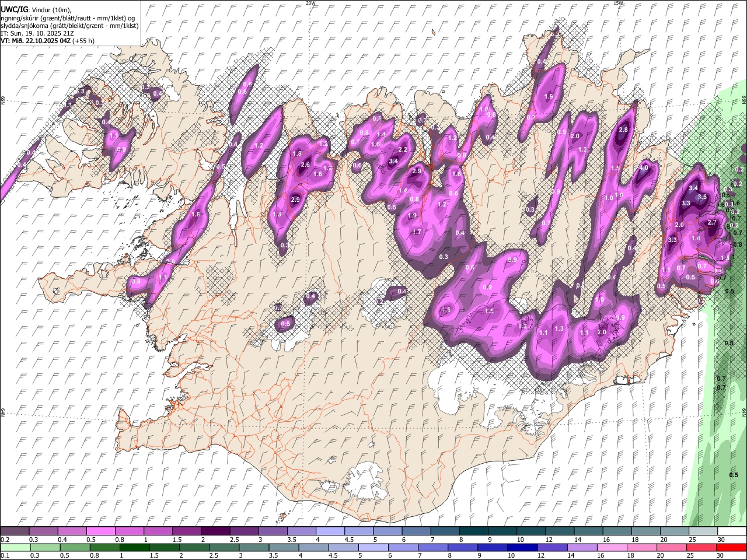Click the '15W' longitude label
The height and width of the screenshot is (560, 747).
pyautogui.click(x=618, y=3)
